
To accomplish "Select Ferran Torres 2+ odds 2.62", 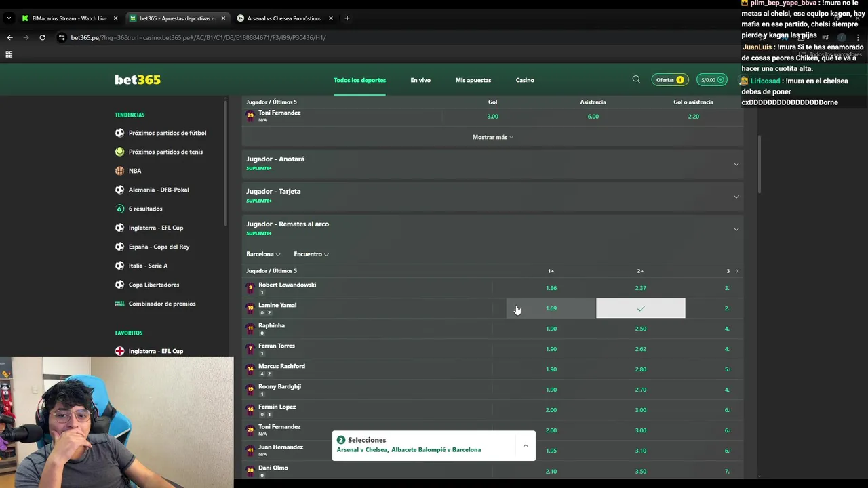I will coord(641,349).
